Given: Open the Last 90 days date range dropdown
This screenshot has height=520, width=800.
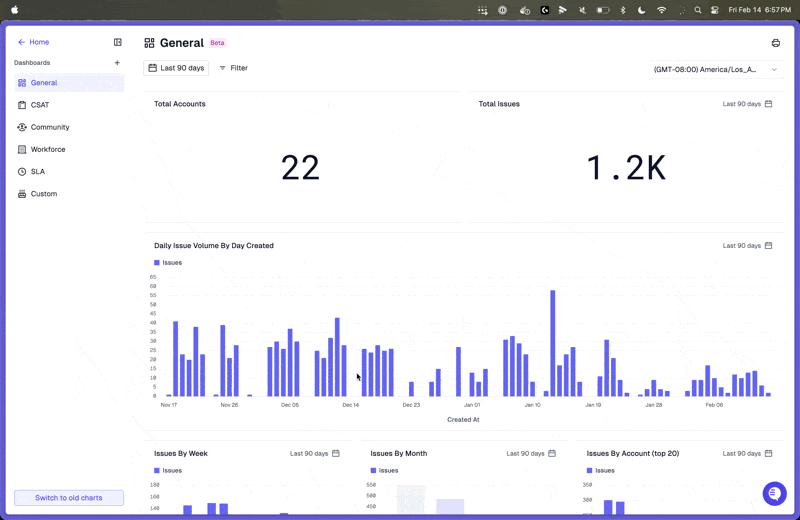Looking at the screenshot, I should tap(176, 68).
